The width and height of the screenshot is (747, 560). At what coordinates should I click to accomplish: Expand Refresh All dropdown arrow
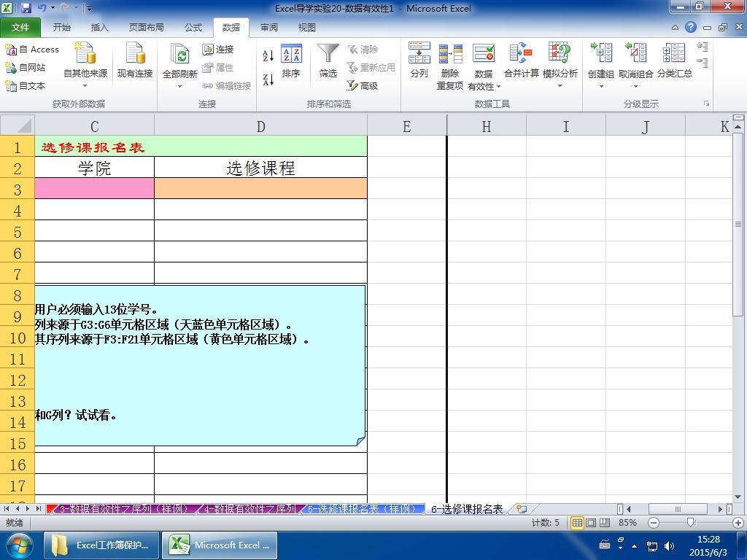[180, 87]
